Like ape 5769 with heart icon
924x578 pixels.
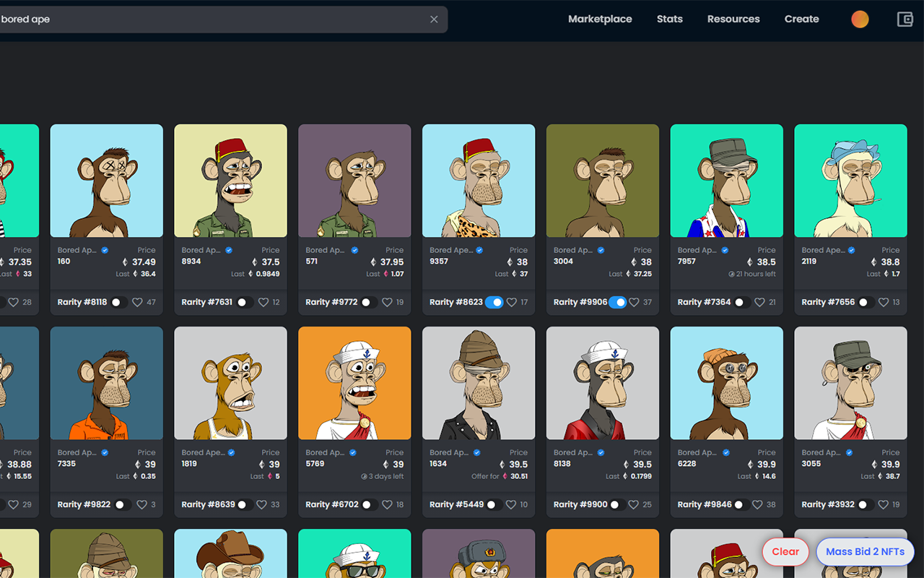388,504
